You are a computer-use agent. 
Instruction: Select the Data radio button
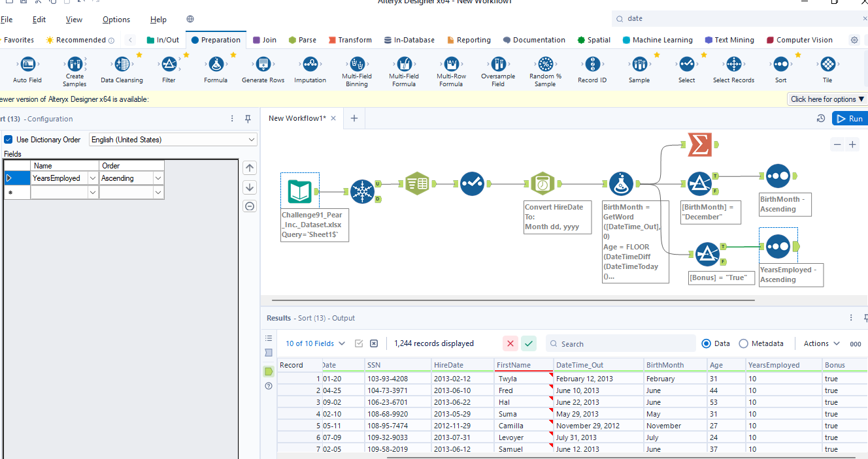point(706,343)
